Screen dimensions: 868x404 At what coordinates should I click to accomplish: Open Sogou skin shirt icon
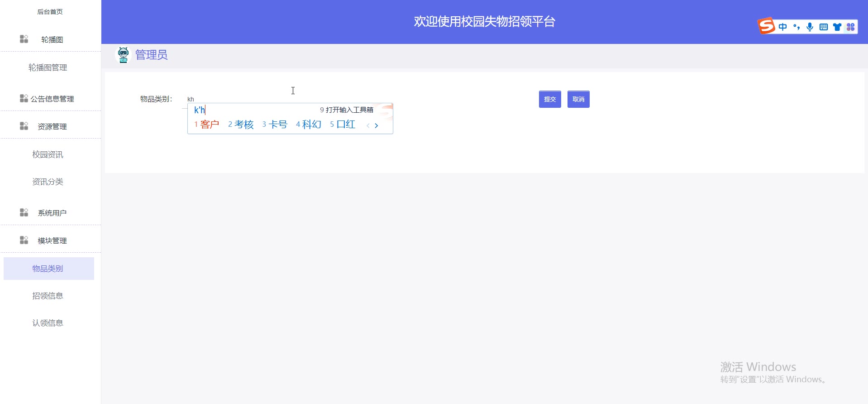(837, 27)
